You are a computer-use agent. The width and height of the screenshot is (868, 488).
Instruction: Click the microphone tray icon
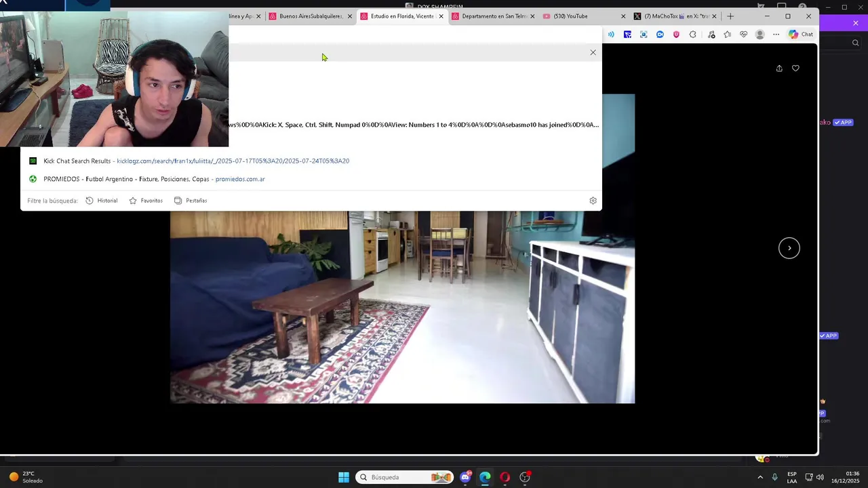pos(774,477)
